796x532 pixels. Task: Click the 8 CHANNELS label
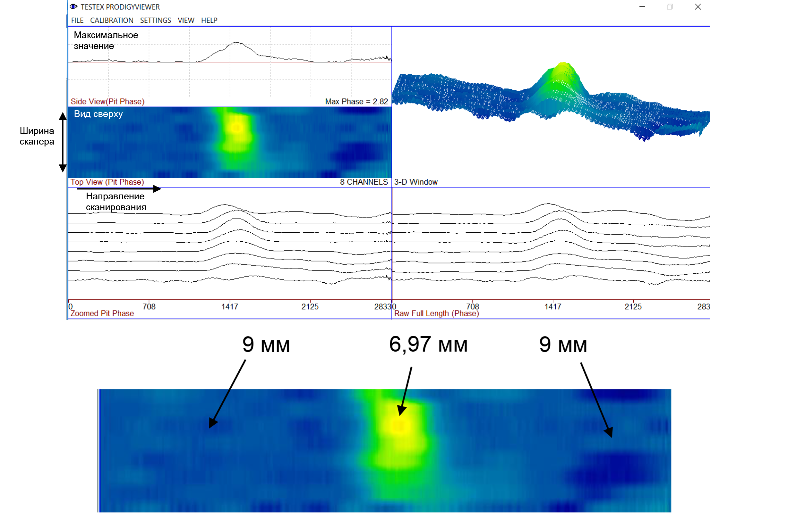click(x=364, y=182)
